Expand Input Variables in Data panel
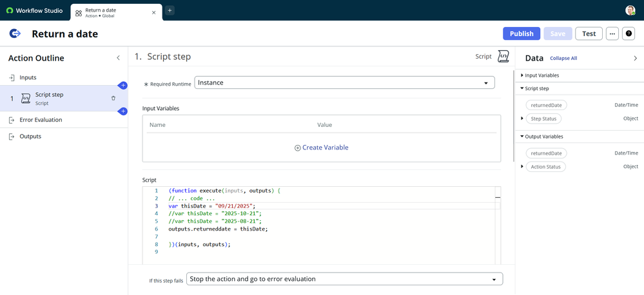The width and height of the screenshot is (644, 295). pos(522,75)
